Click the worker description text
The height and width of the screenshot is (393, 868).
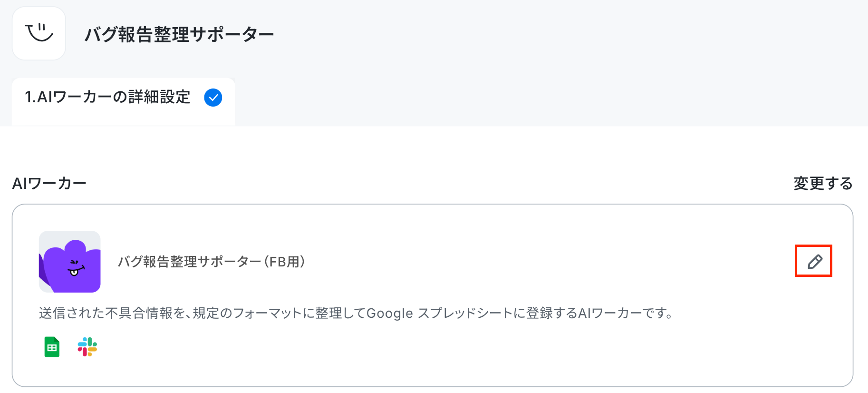click(x=357, y=313)
